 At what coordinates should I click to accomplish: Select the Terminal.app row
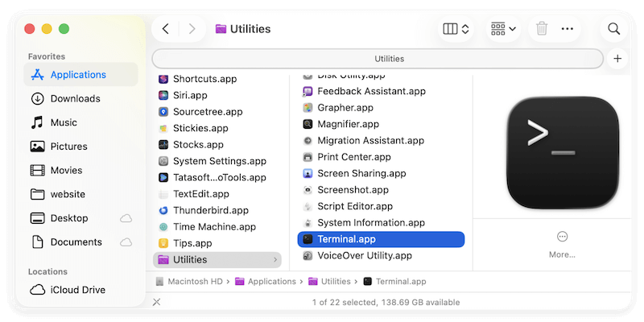click(381, 239)
